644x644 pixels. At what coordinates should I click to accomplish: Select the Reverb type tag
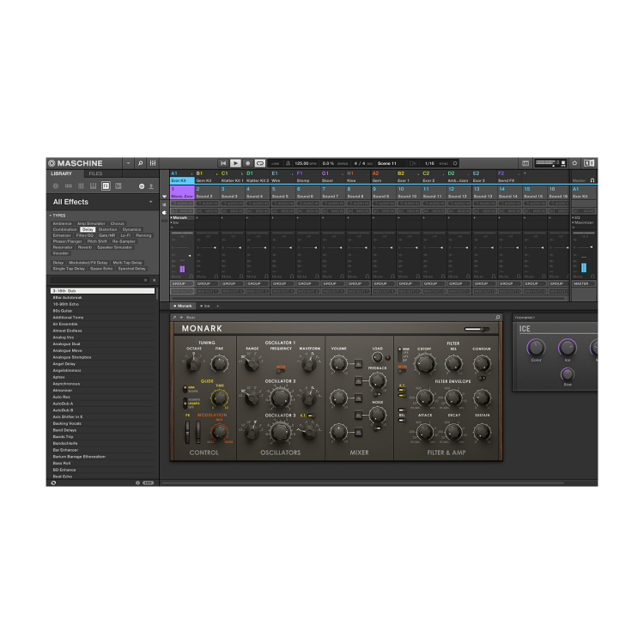85,247
